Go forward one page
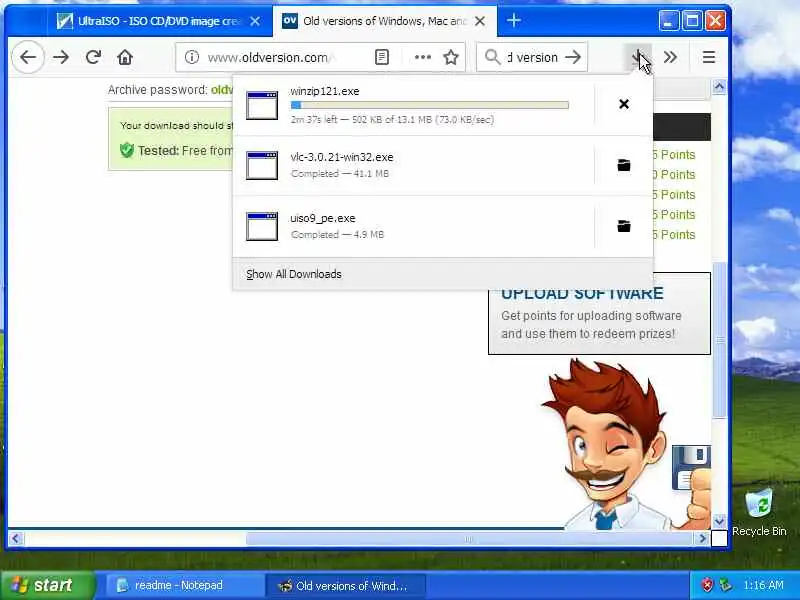The width and height of the screenshot is (800, 600). (x=61, y=57)
